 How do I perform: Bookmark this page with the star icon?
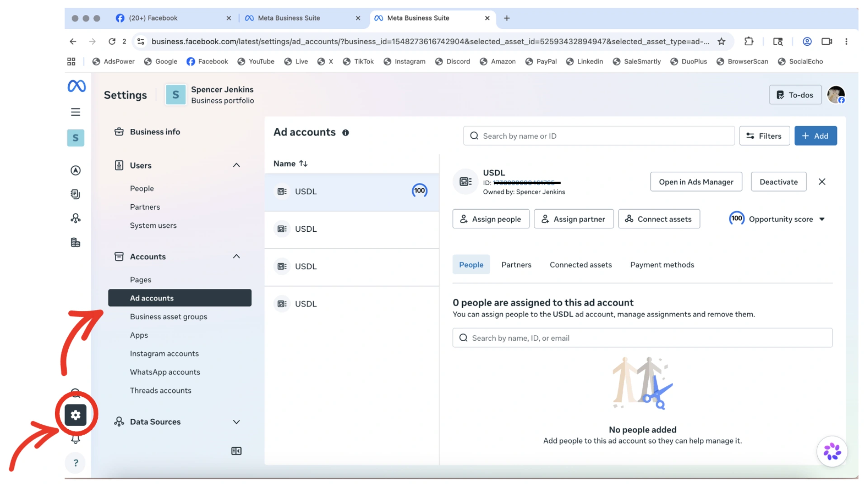[x=722, y=42]
